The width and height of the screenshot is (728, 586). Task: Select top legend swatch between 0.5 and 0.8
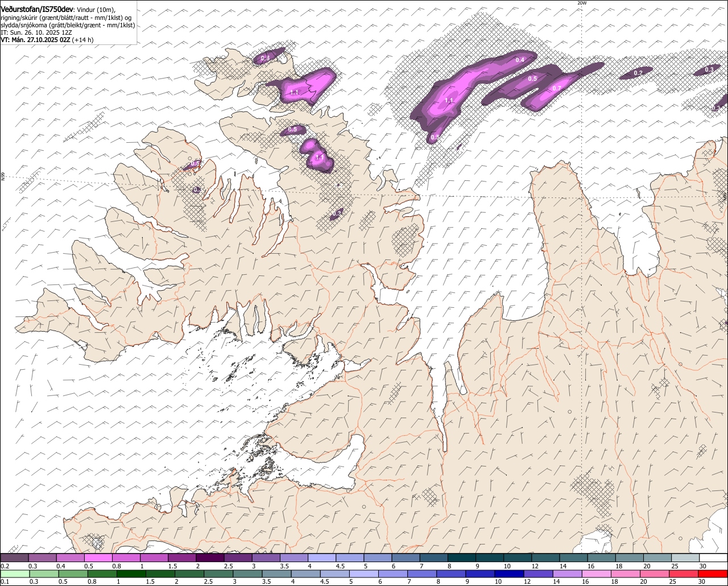[99, 558]
